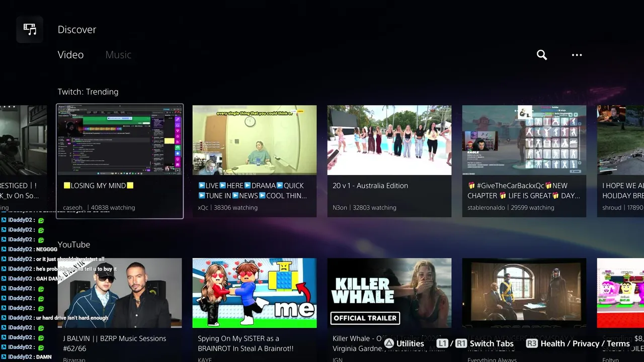Click the R1 button icon
This screenshot has height=362, width=644.
pos(461,344)
